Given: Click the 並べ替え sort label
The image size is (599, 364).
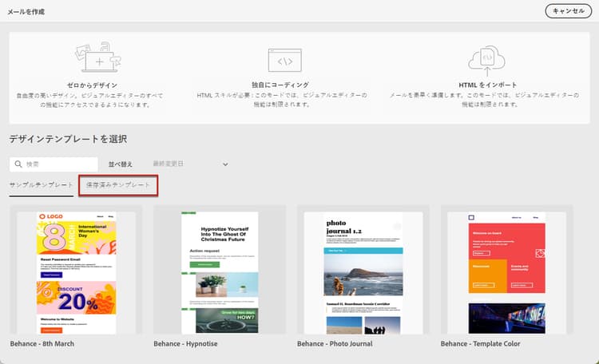Looking at the screenshot, I should click(x=121, y=164).
